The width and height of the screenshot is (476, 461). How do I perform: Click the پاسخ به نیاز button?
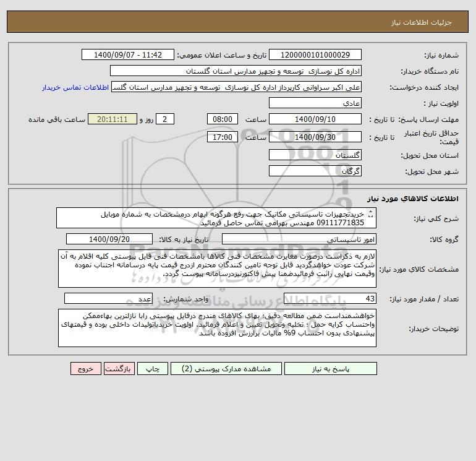(x=331, y=369)
